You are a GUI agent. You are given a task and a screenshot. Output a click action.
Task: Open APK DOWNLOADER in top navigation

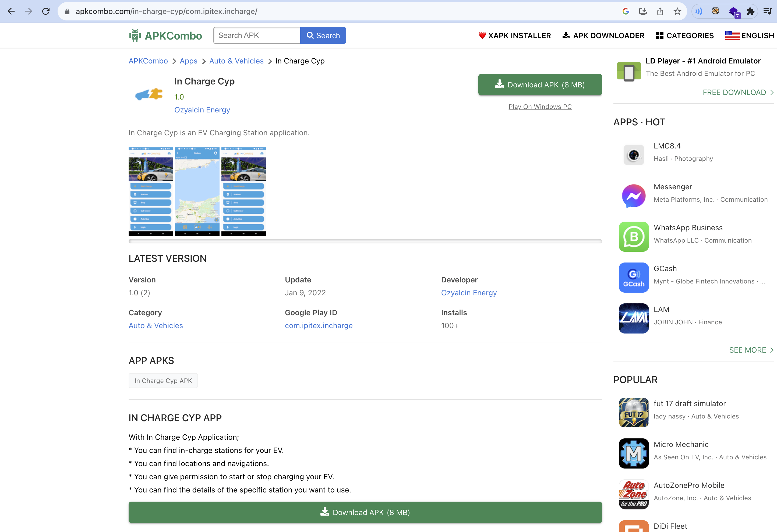603,36
